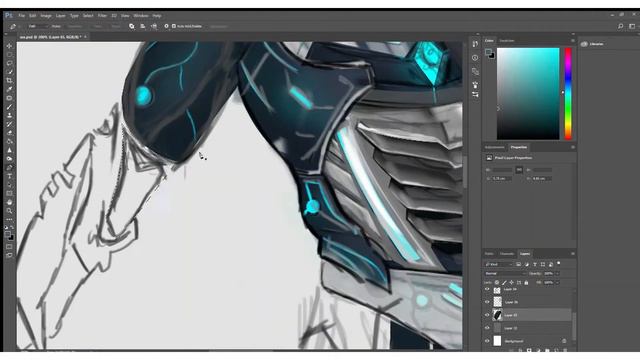Screen dimensions: 640x360
Task: Open the layer filter Kind dropdown
Action: (x=498, y=264)
